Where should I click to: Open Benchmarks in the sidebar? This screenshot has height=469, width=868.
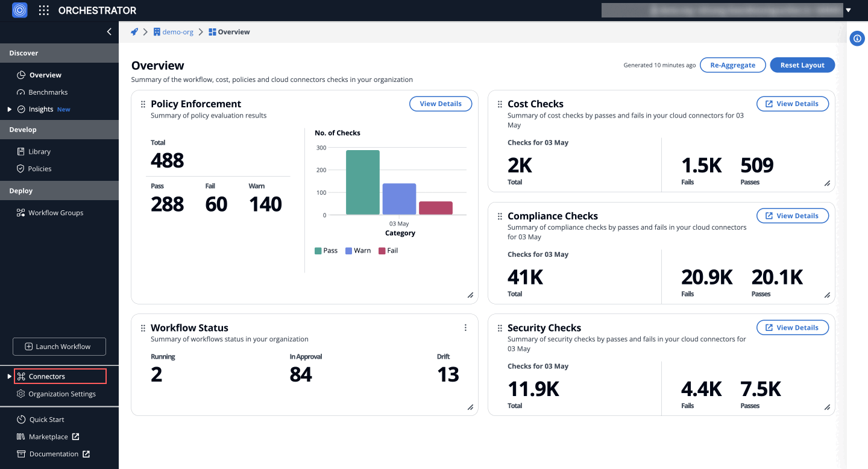tap(48, 92)
